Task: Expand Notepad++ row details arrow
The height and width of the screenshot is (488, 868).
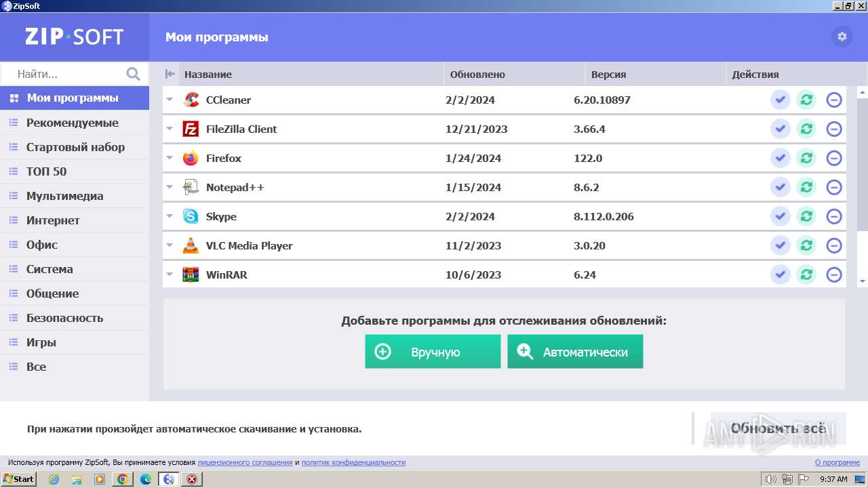Action: point(170,187)
